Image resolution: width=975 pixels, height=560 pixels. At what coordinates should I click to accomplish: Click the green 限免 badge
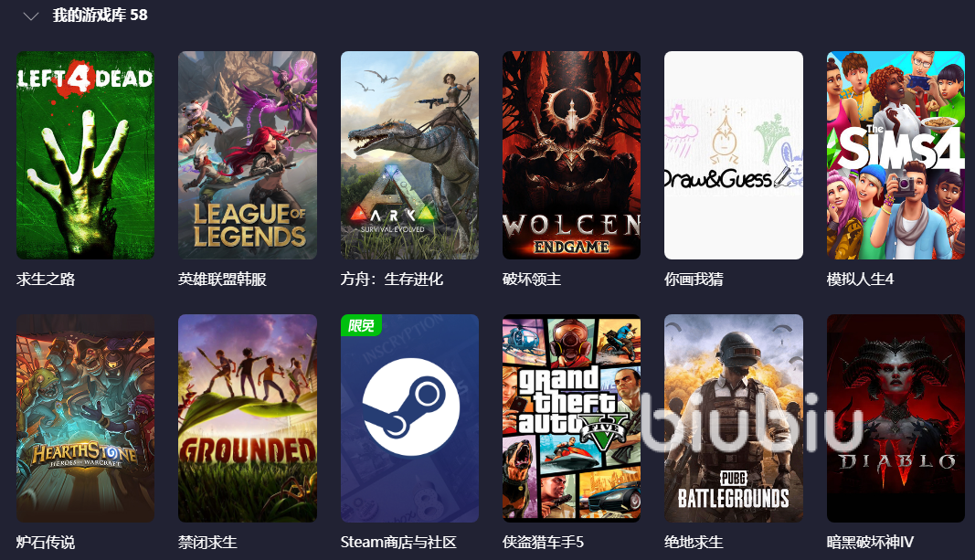pyautogui.click(x=361, y=325)
